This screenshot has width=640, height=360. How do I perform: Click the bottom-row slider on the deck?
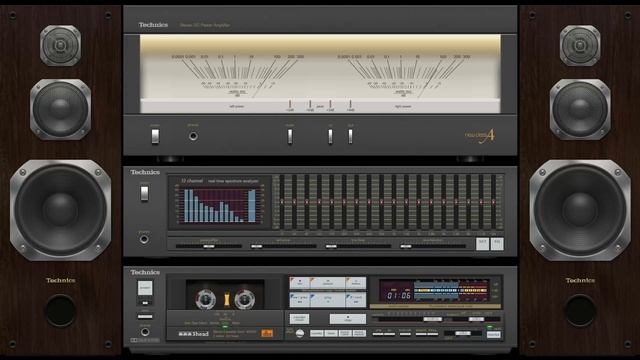(x=463, y=333)
